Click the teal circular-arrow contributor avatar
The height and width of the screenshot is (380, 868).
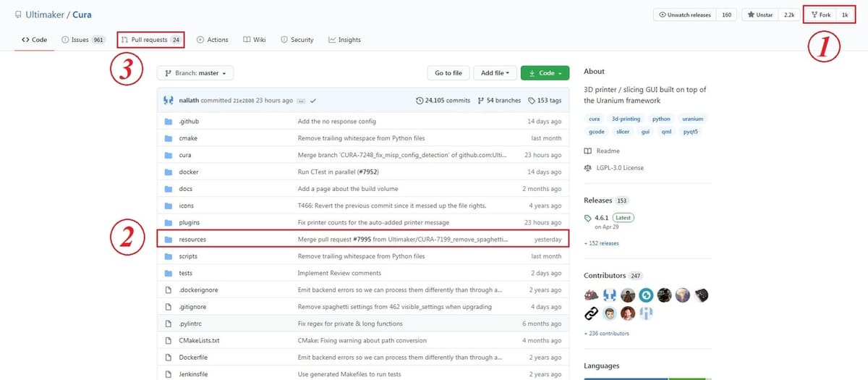(x=646, y=295)
